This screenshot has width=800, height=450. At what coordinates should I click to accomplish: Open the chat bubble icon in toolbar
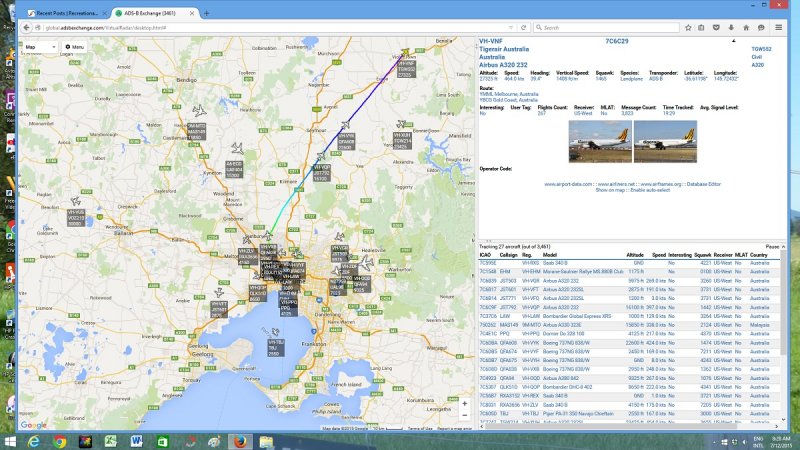761,28
